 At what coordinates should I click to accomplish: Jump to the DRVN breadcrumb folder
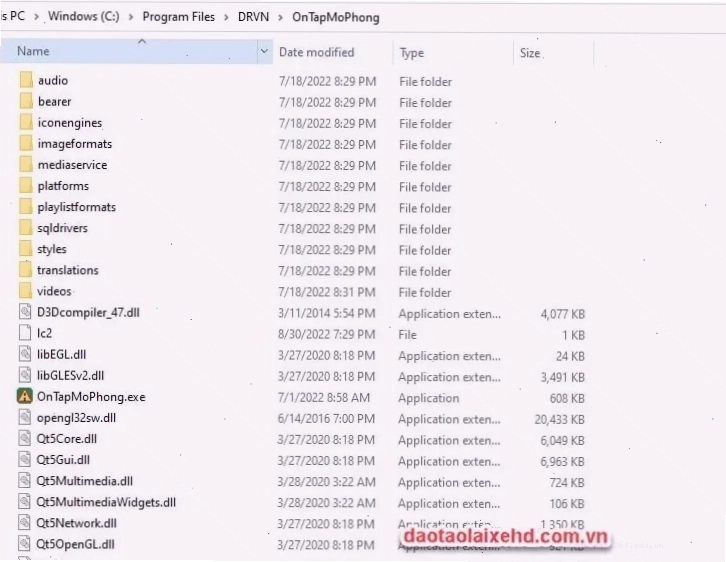coord(253,17)
